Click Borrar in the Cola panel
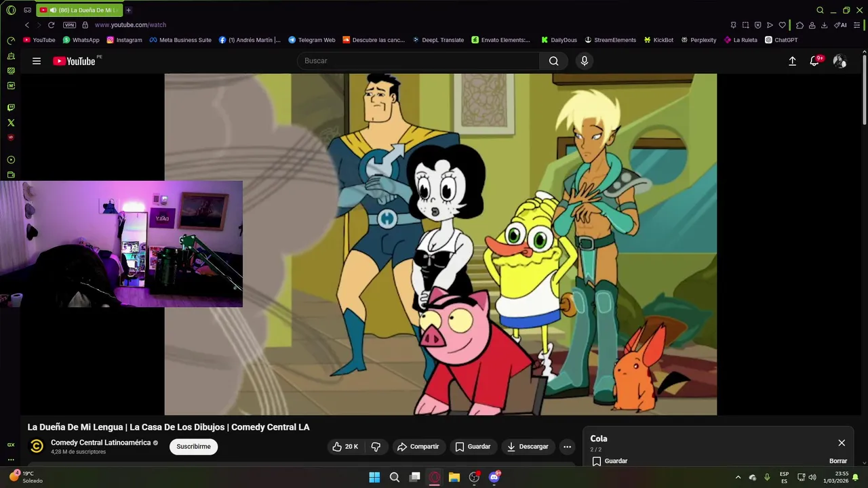 pyautogui.click(x=838, y=461)
